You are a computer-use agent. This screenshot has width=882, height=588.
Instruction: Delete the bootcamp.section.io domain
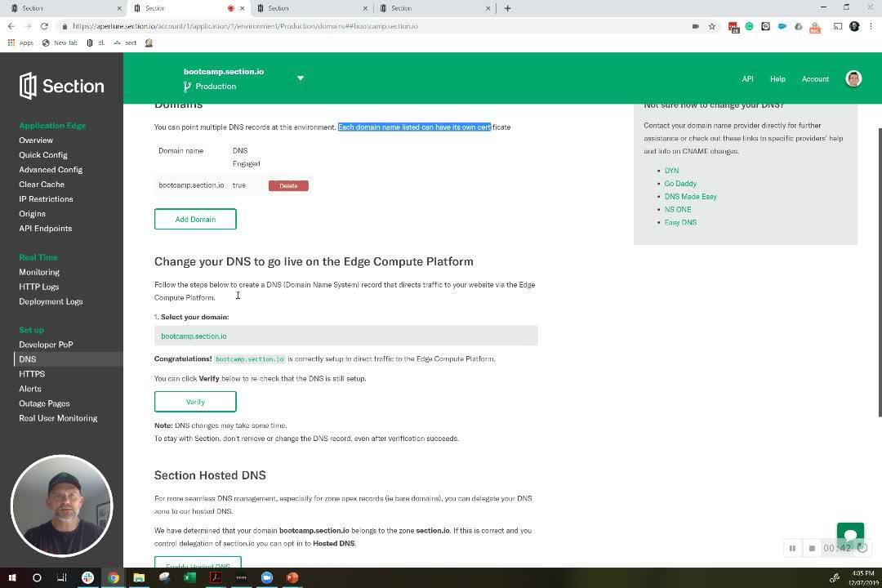[288, 185]
